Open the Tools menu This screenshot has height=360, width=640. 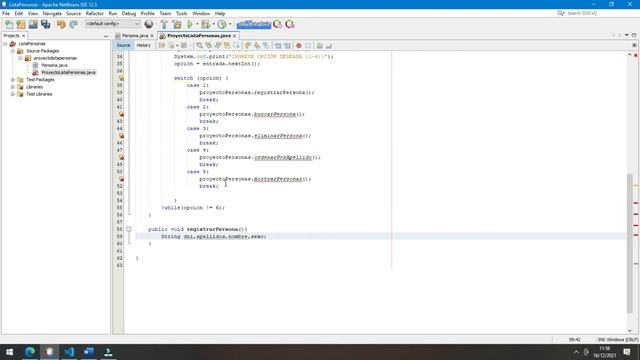(x=182, y=13)
